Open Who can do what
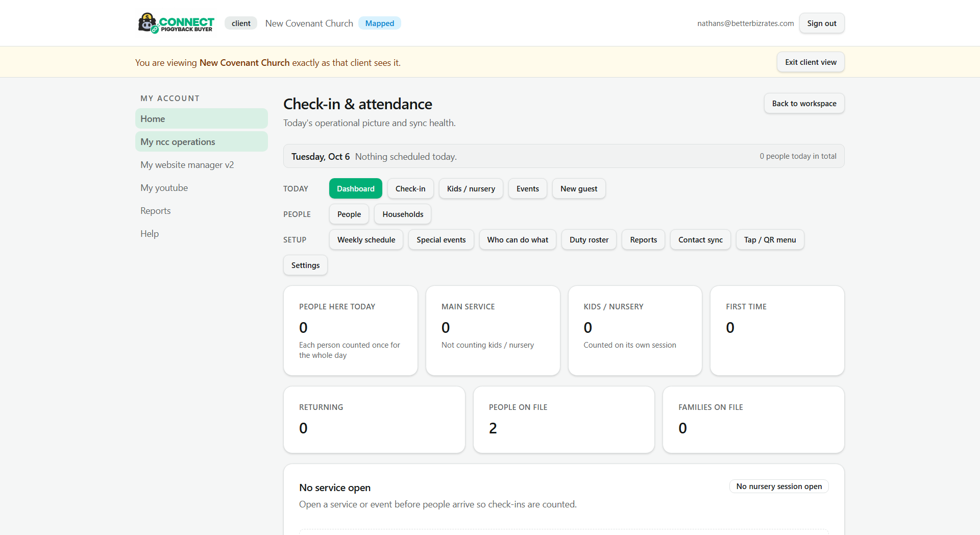The width and height of the screenshot is (980, 535). tap(518, 240)
